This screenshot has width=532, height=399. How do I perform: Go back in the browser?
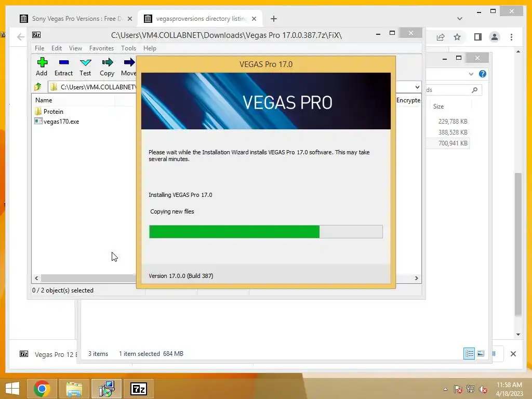point(21,37)
